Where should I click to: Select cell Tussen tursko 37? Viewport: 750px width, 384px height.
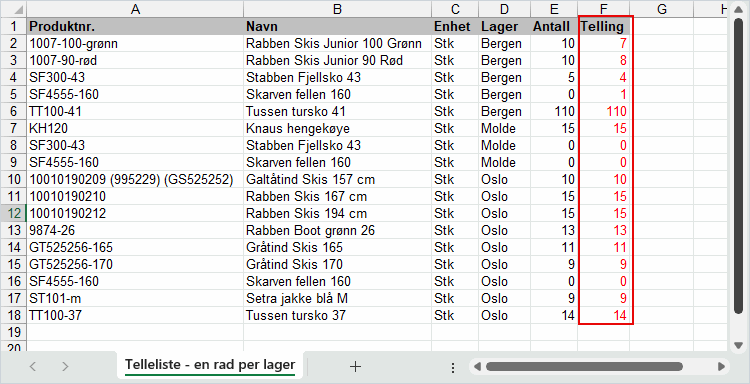pos(338,315)
